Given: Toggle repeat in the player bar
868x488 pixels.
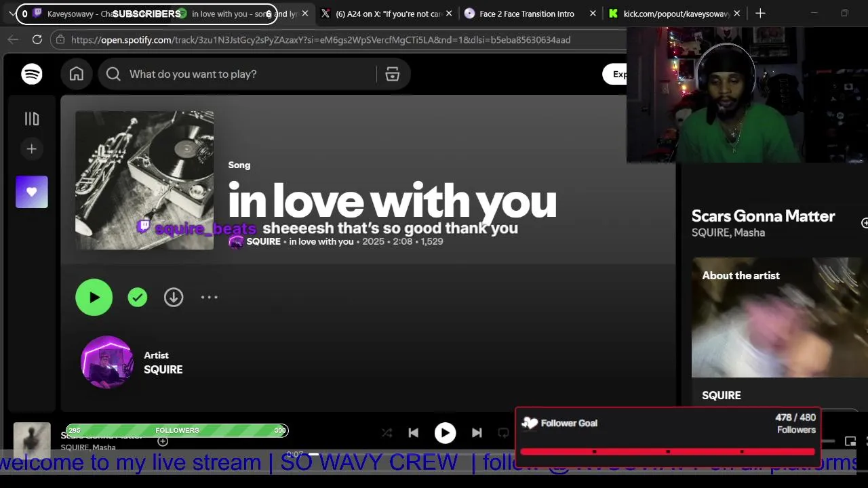Looking at the screenshot, I should point(503,432).
